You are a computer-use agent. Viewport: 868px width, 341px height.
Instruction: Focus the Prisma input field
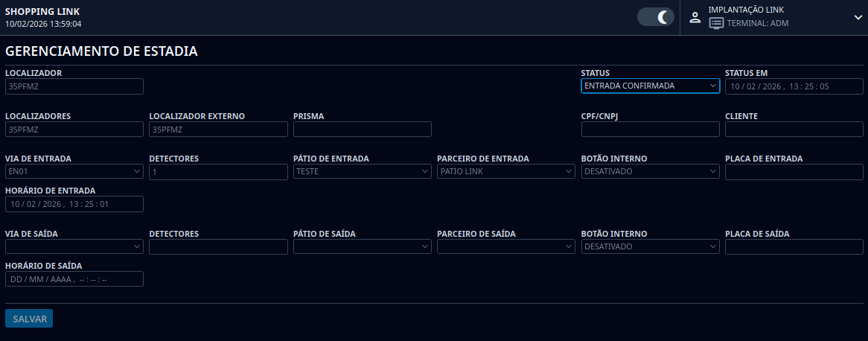pyautogui.click(x=362, y=130)
